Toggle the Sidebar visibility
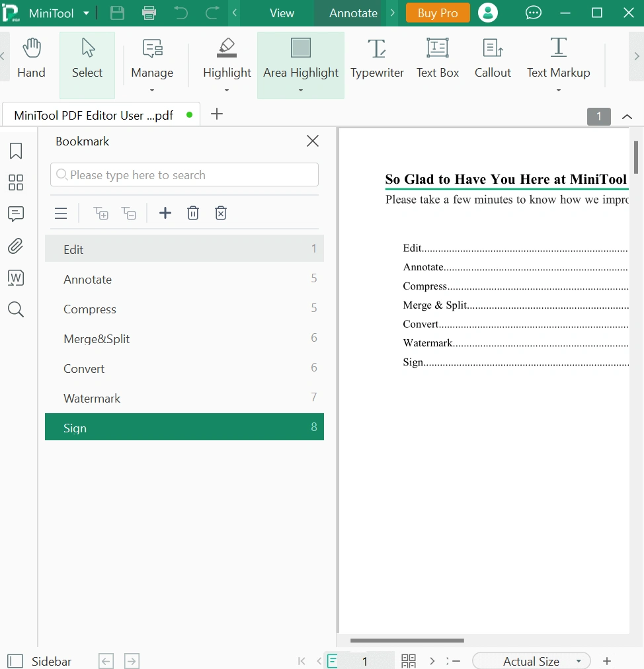Viewport: 644px width, 669px height. pos(39,661)
